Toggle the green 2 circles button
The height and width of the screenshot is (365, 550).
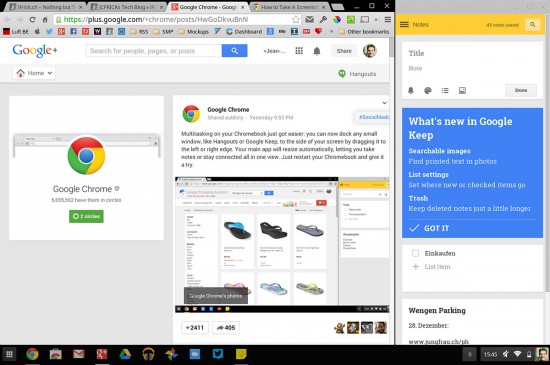pos(86,216)
